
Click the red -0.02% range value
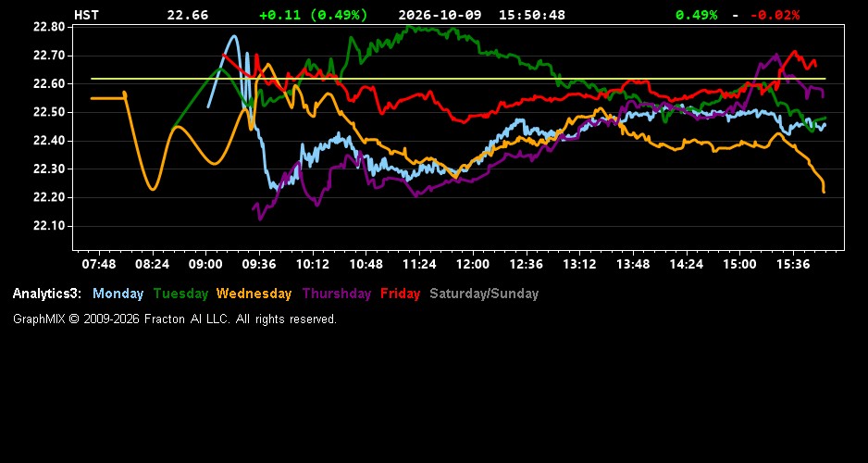coord(775,15)
